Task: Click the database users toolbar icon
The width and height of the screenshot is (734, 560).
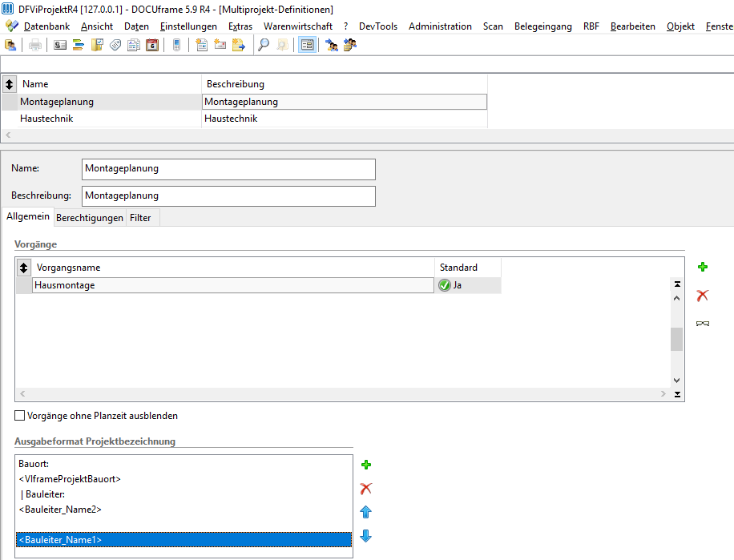Action: tap(10, 45)
